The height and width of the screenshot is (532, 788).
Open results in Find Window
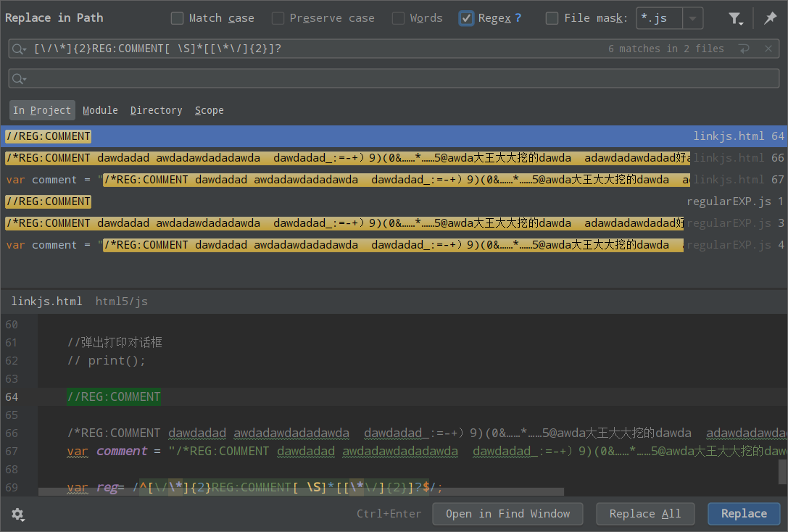507,513
